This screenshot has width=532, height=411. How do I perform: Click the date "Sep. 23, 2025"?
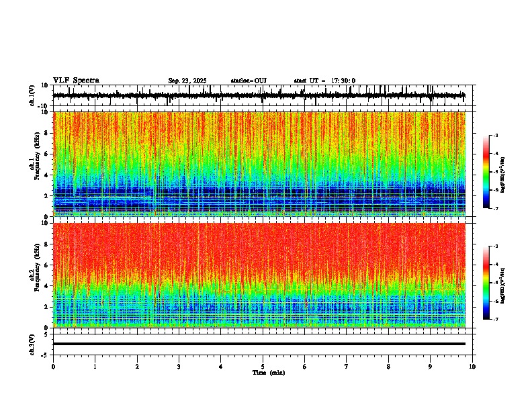[x=187, y=81]
